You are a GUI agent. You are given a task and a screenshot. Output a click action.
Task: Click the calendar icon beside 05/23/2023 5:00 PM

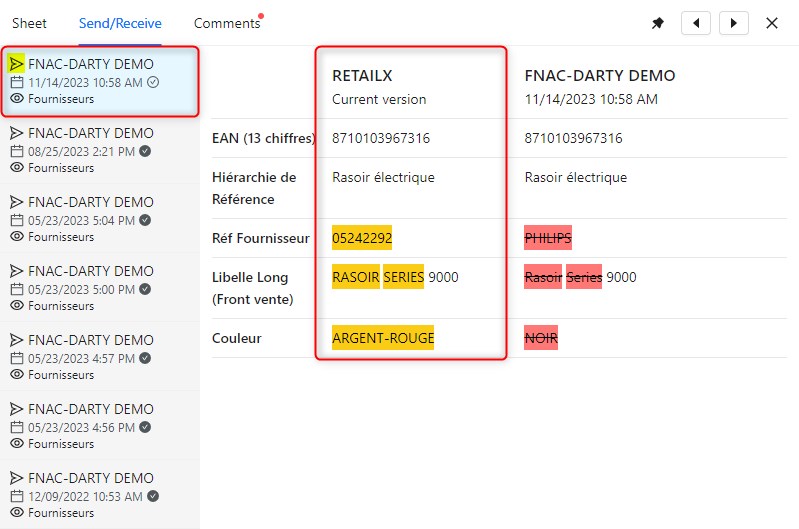click(x=17, y=289)
